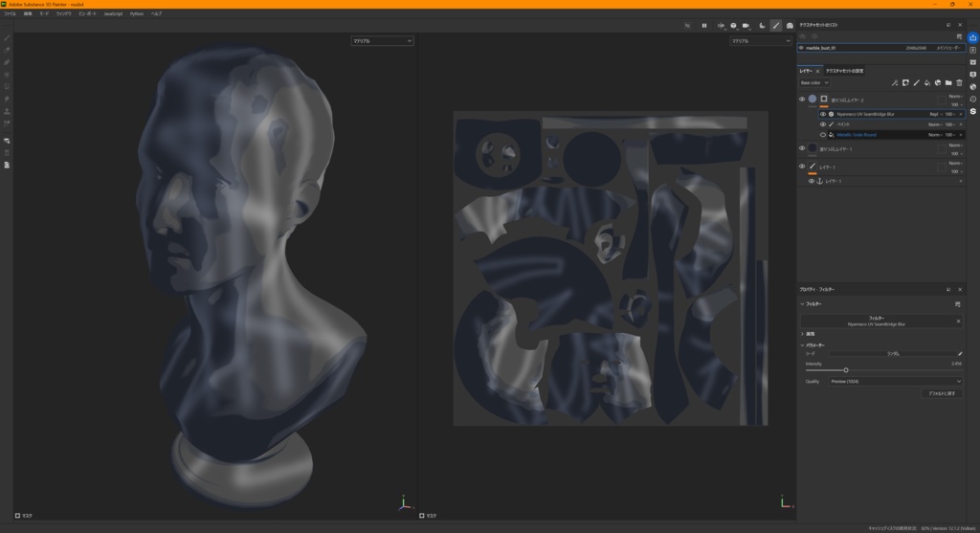The height and width of the screenshot is (533, 980).
Task: Toggle visibility of the ペイント effect
Action: [822, 124]
